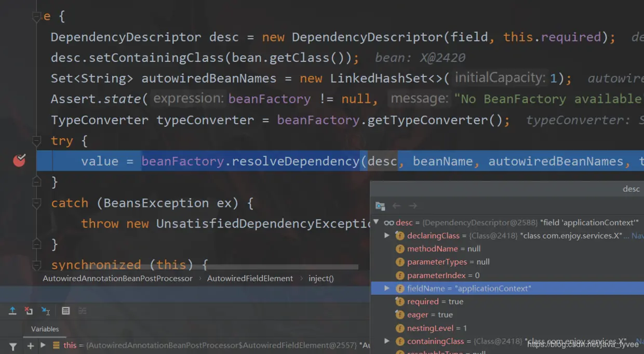Click the set-as-inspected-root icon in desc popup

pyautogui.click(x=380, y=206)
